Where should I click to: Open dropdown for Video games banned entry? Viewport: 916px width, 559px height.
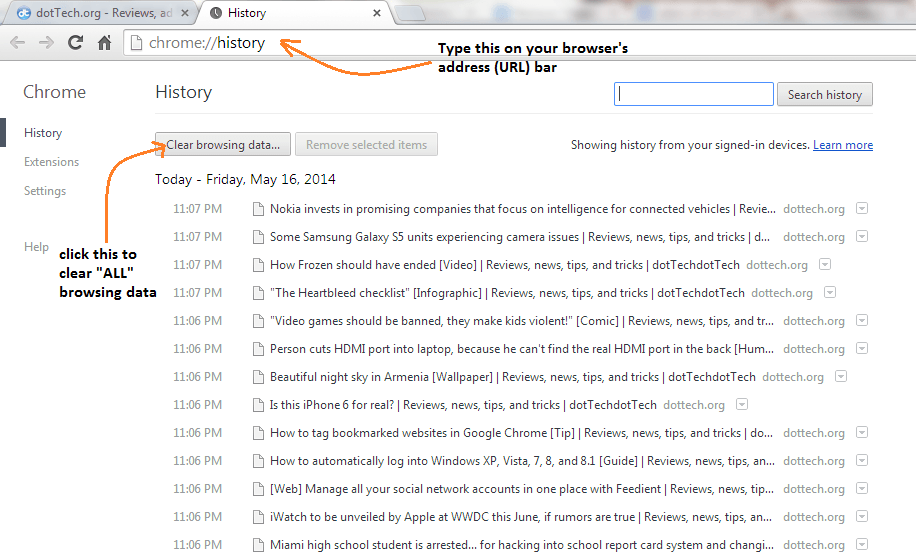tap(862, 320)
